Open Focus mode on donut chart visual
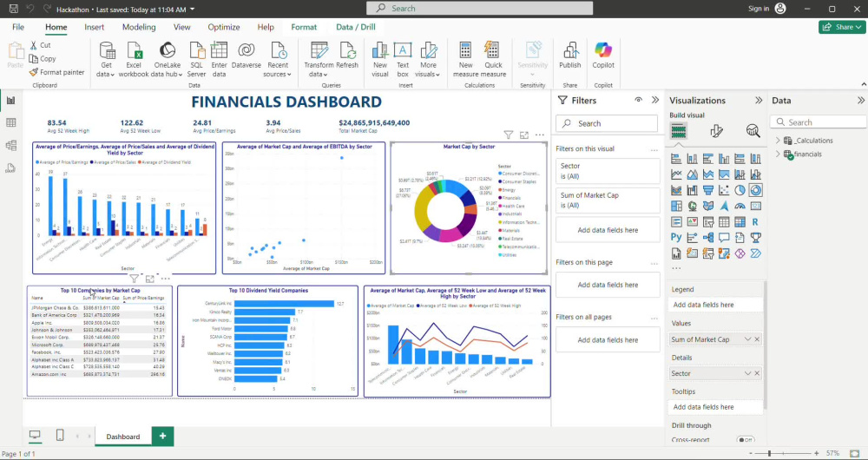 [x=523, y=135]
